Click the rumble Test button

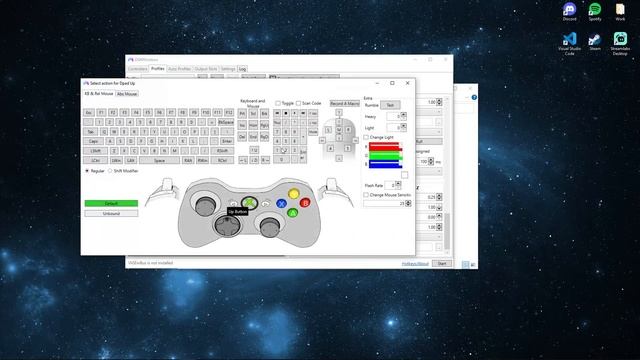pos(390,105)
